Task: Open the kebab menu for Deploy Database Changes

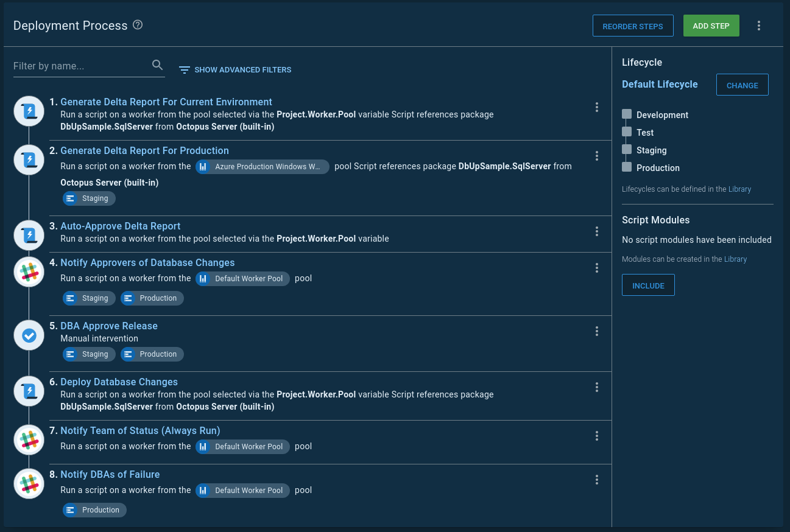Action: click(597, 387)
